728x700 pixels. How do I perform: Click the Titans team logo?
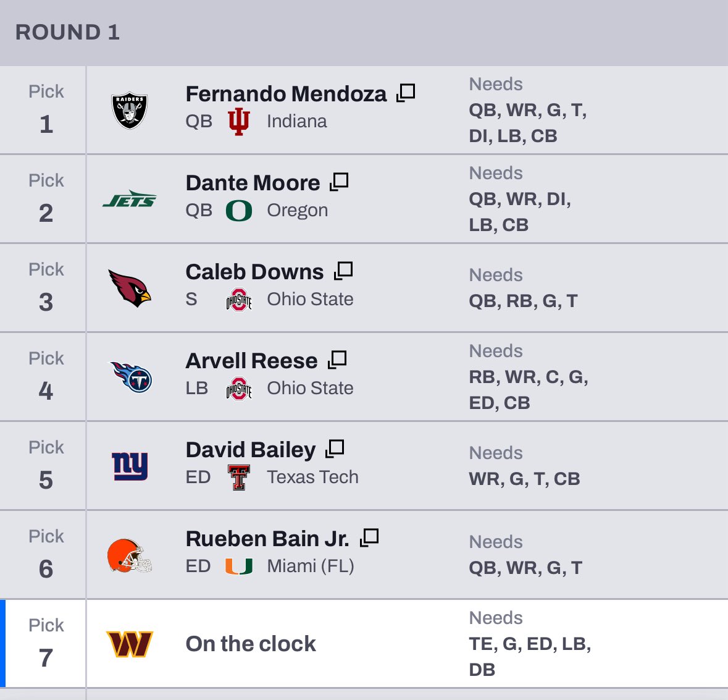(130, 377)
